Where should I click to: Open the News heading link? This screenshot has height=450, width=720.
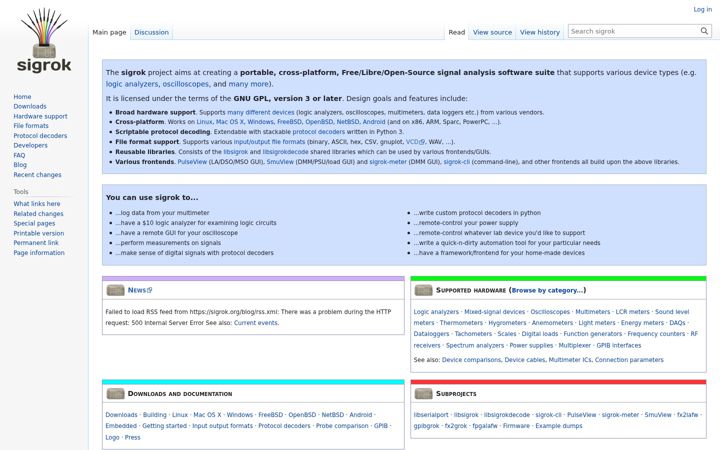point(137,290)
